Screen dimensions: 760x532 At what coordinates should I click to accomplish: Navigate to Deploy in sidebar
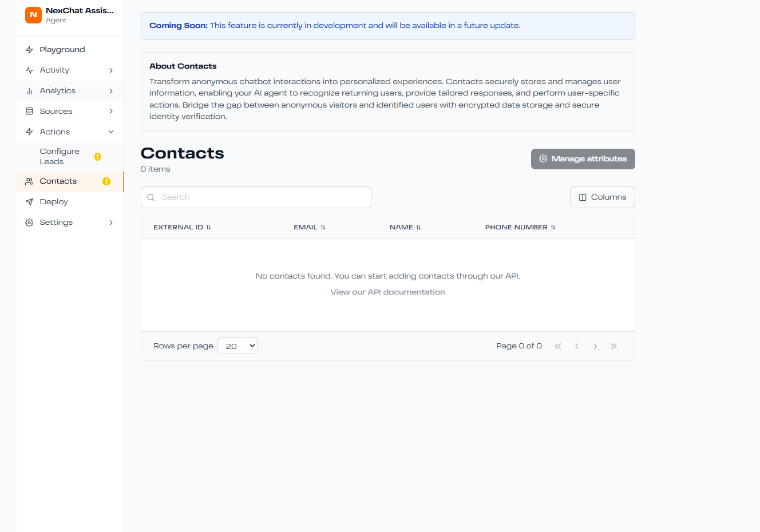point(54,202)
